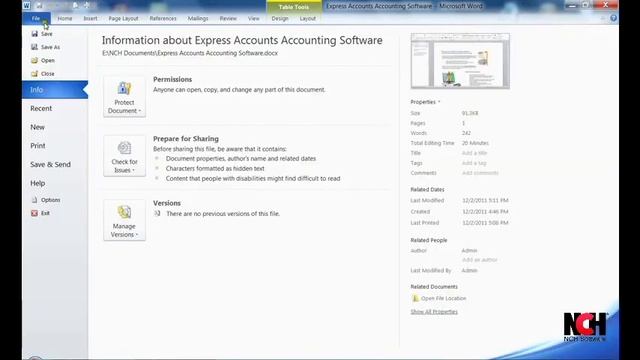
Task: Open the Check for Issues dropdown
Action: pos(124,156)
